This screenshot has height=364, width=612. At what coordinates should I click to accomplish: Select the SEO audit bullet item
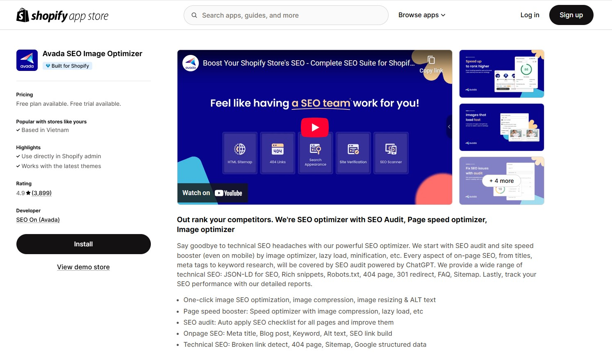pos(289,323)
